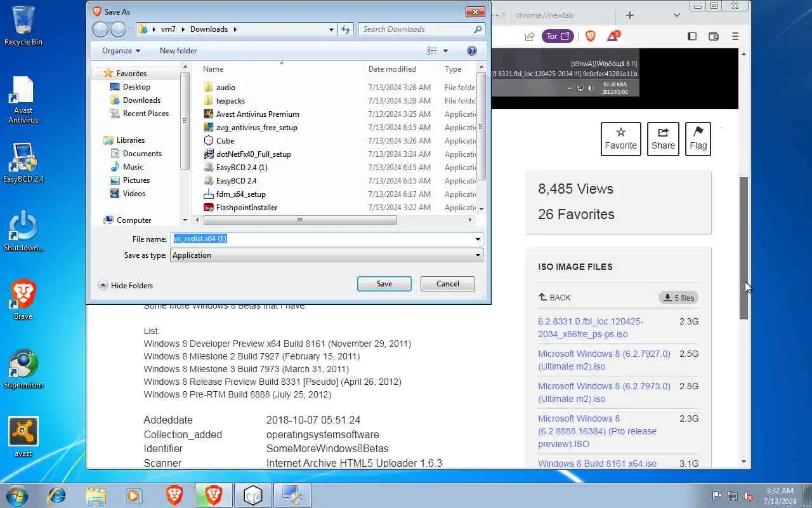
Task: Open Brave Wallet icon
Action: click(714, 36)
